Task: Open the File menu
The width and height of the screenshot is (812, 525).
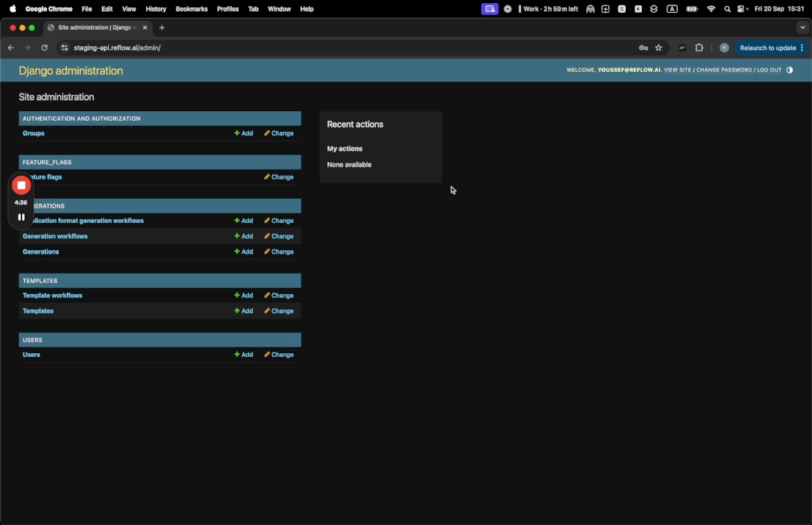Action: [x=87, y=9]
